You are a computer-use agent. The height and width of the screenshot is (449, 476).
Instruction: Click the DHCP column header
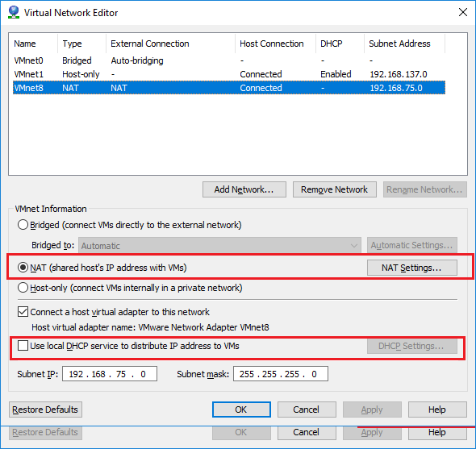[340, 44]
